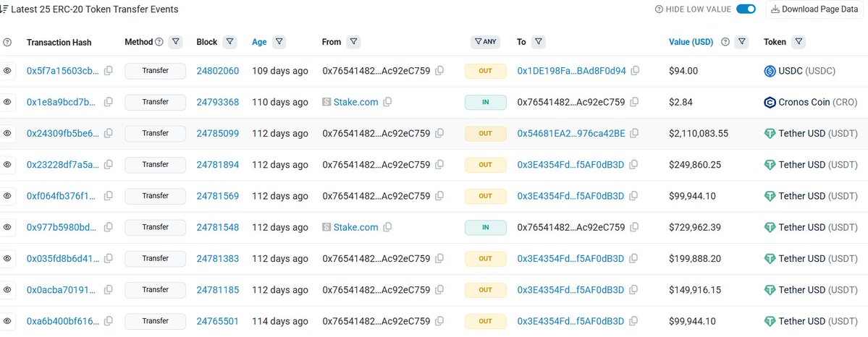This screenshot has height=337, width=868.
Task: Open block 24785099
Action: click(218, 133)
